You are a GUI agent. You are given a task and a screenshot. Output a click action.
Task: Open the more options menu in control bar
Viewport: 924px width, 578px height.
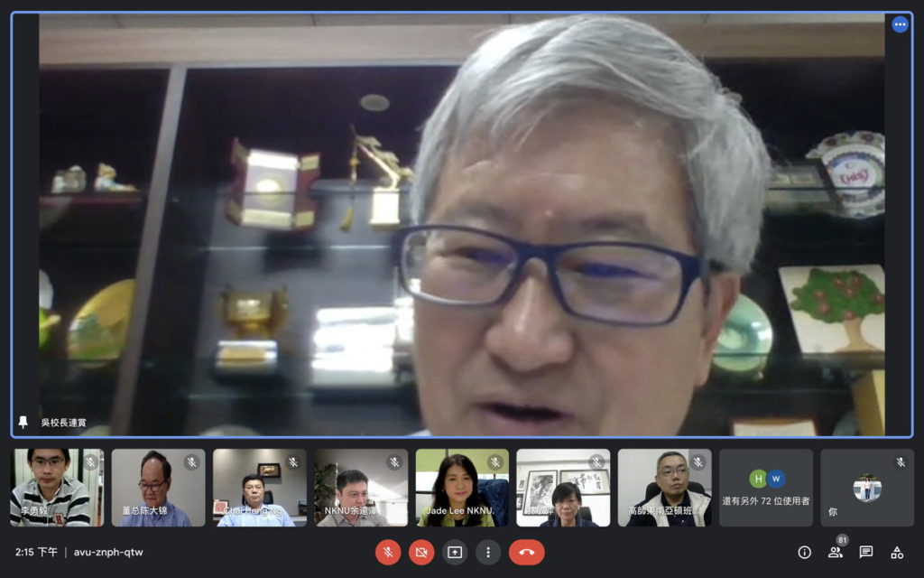coord(488,553)
